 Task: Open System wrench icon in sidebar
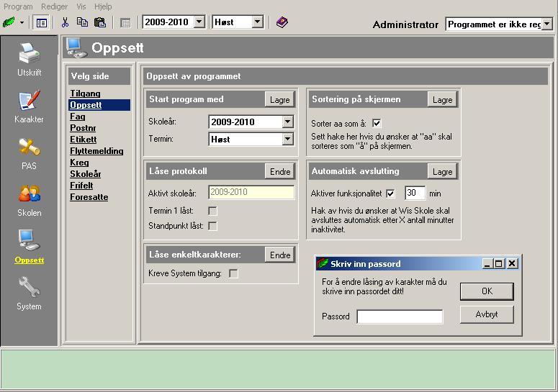(29, 290)
